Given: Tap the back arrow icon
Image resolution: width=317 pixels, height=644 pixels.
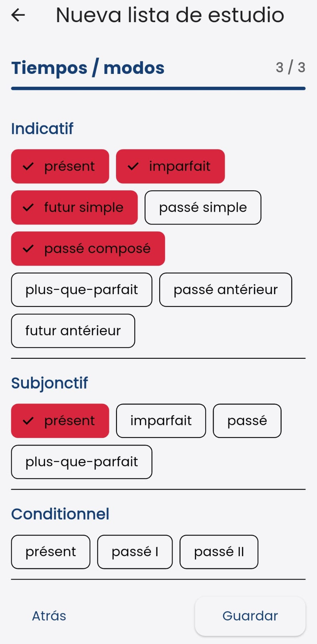Looking at the screenshot, I should (x=18, y=15).
